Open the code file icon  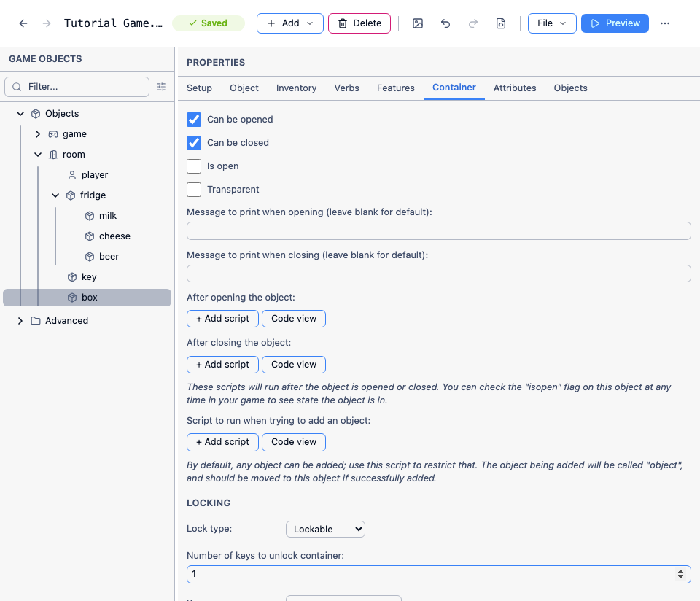tap(501, 23)
